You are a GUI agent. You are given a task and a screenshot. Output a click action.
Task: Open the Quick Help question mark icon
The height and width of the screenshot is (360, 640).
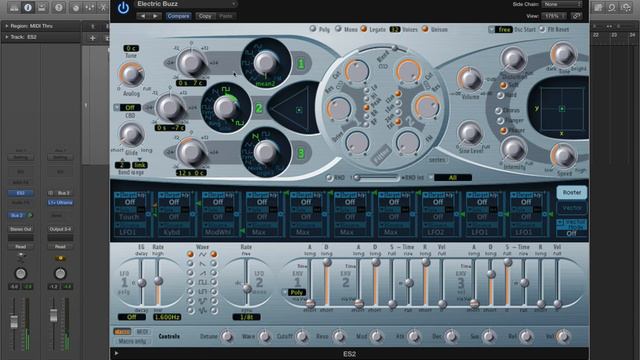[x=59, y=8]
